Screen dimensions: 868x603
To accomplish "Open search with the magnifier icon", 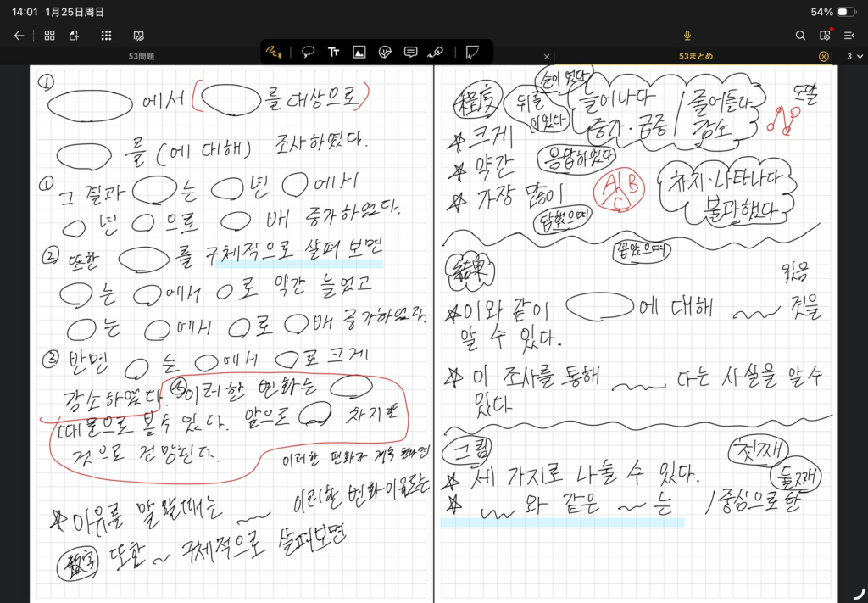I will click(800, 36).
